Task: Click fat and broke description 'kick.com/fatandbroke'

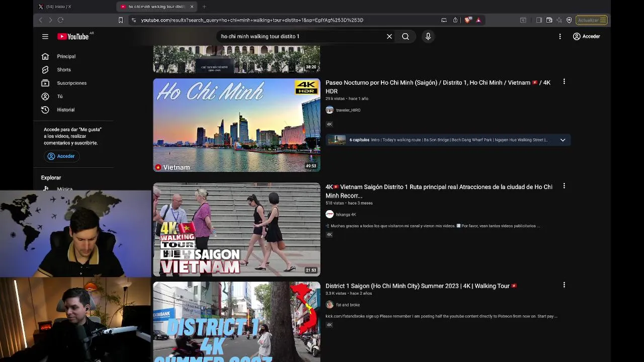Action: 441,316
